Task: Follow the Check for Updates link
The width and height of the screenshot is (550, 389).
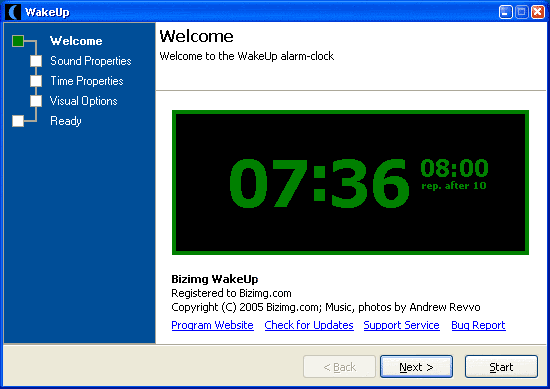Action: pos(309,325)
